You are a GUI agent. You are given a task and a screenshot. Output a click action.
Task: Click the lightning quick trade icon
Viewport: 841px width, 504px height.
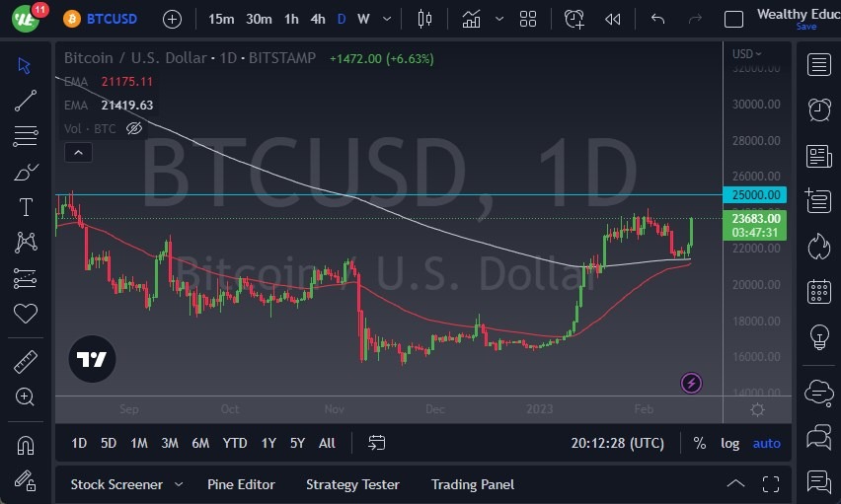coord(691,383)
